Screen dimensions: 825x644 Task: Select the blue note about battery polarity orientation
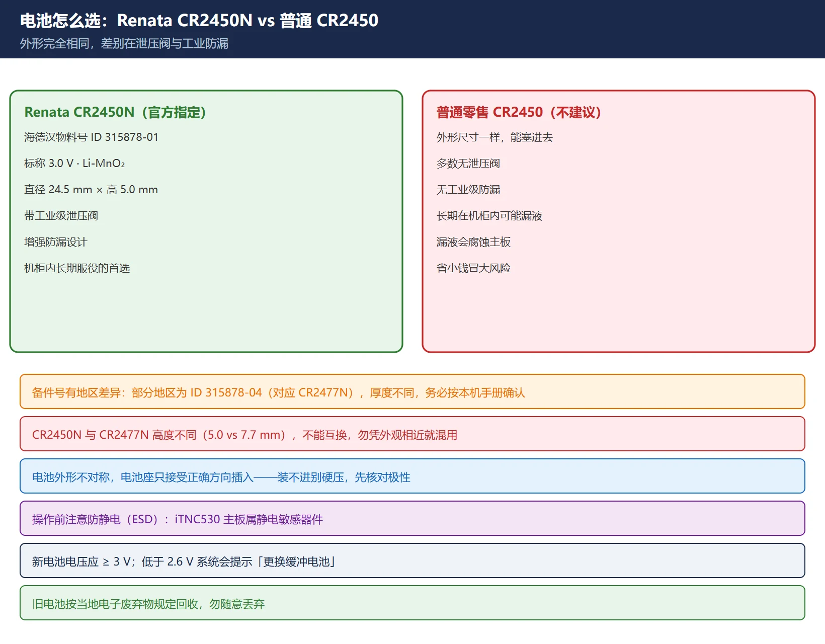click(x=412, y=476)
